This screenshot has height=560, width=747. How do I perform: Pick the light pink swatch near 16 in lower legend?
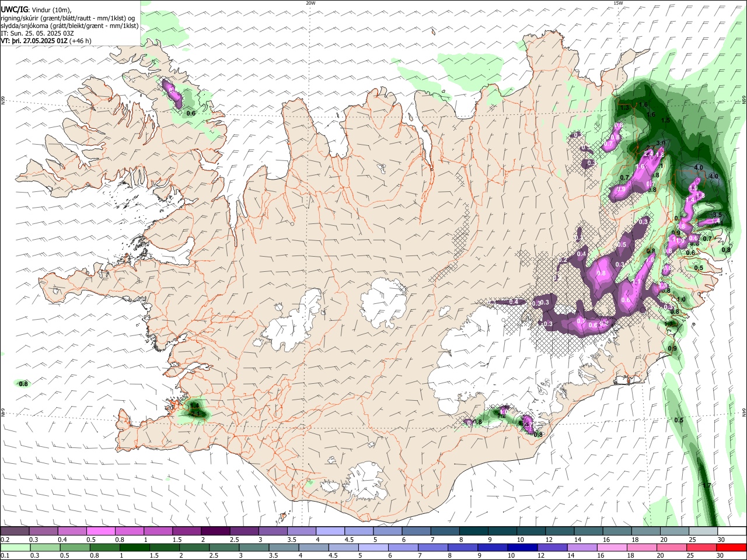tap(612, 548)
